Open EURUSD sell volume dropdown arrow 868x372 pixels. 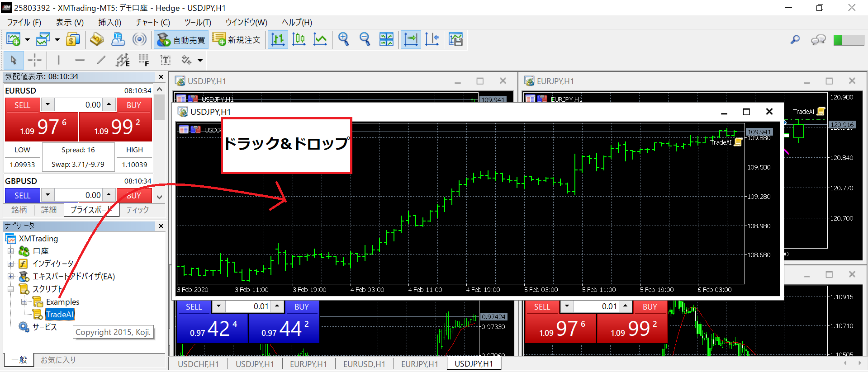pyautogui.click(x=47, y=104)
